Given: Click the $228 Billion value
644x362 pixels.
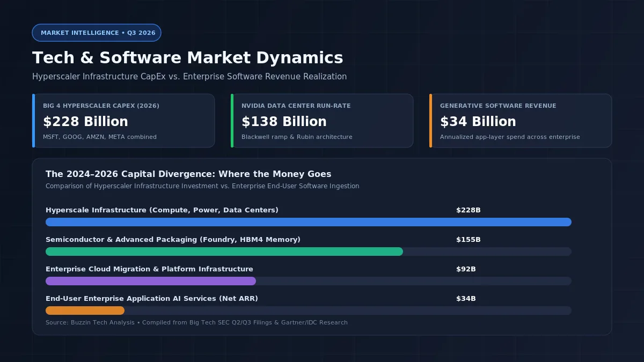Looking at the screenshot, I should [86, 122].
